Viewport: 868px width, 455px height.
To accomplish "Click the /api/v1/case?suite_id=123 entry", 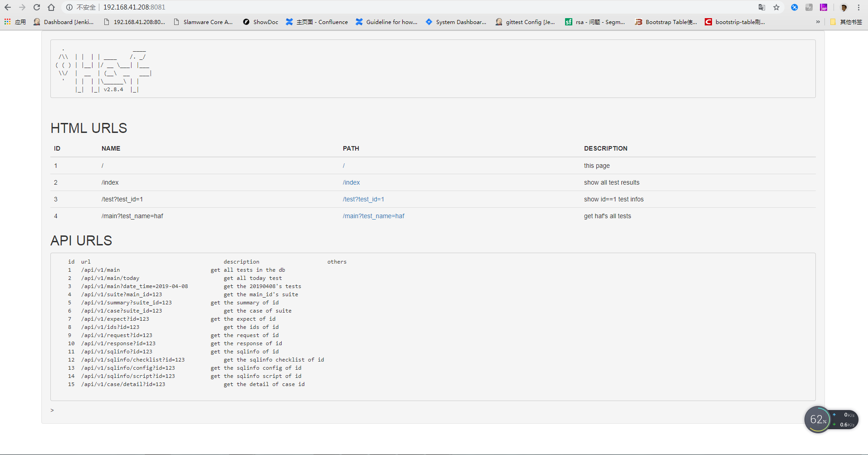I will click(x=122, y=311).
